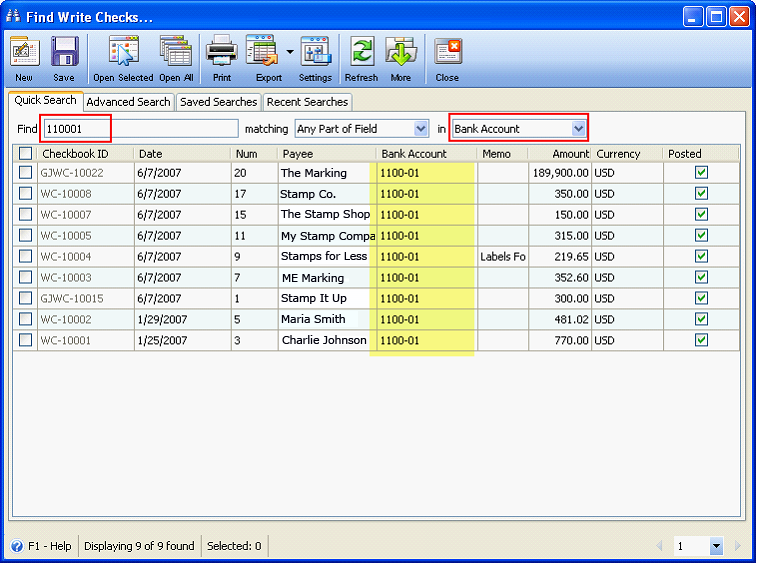Check the row checkbox for WC-10007
This screenshot has height=564, width=757.
pos(25,214)
